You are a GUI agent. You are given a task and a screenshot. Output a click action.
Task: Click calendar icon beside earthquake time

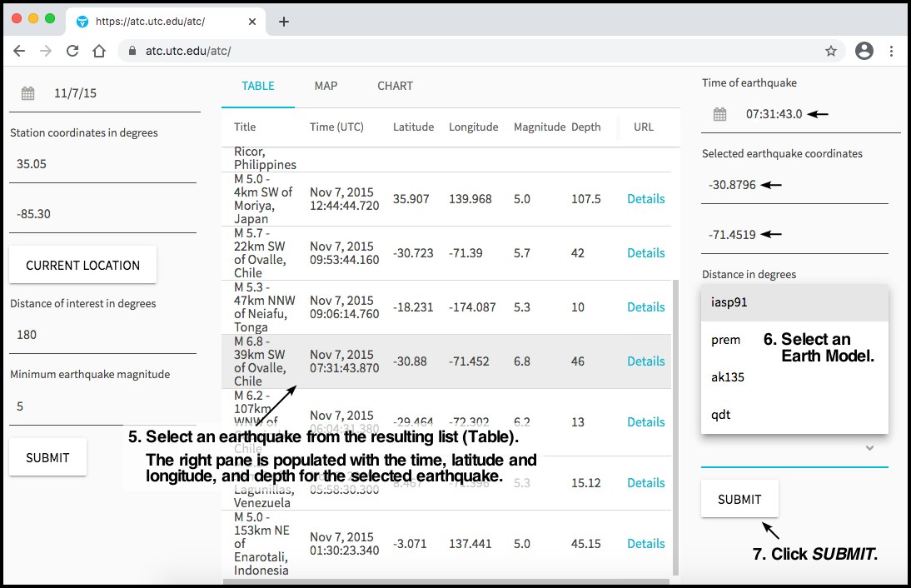pyautogui.click(x=720, y=114)
